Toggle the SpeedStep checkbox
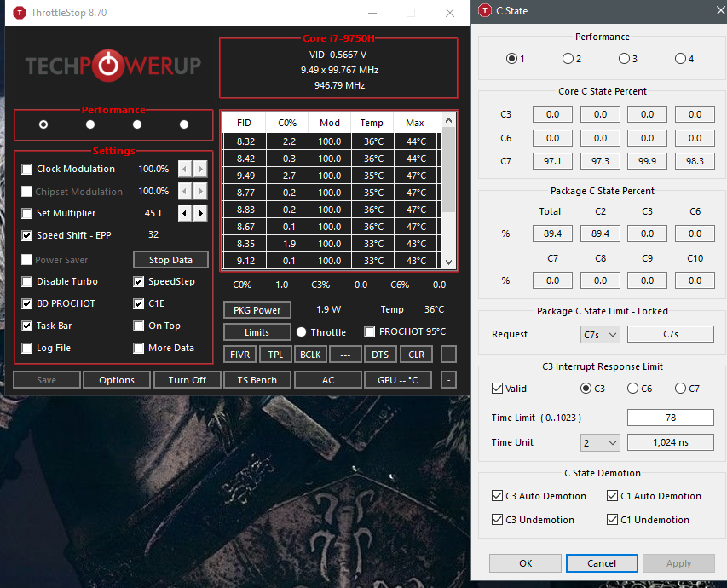Screen dimensions: 727x588 tap(138, 281)
